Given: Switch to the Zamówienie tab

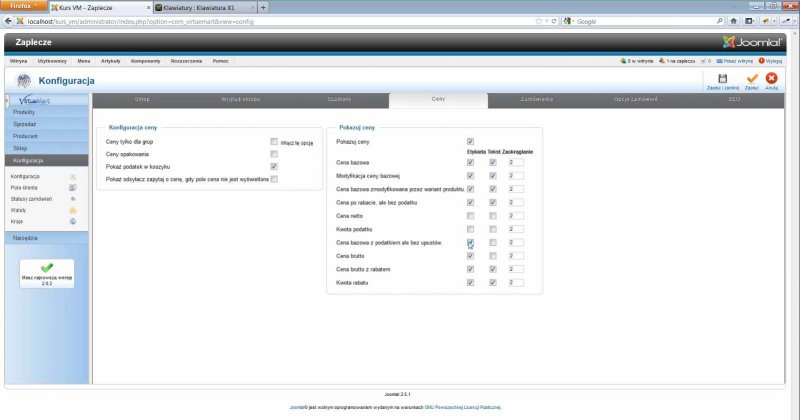Looking at the screenshot, I should [x=536, y=100].
